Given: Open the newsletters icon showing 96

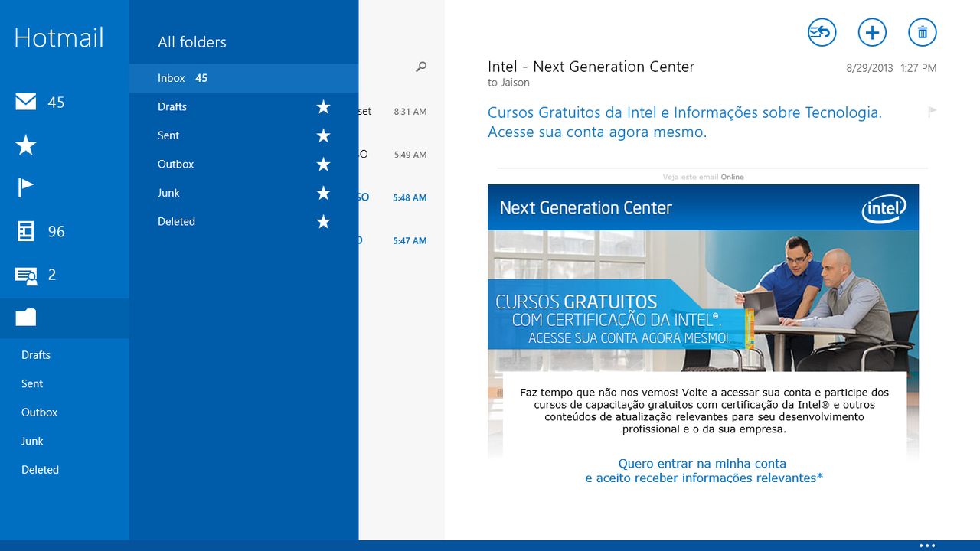Looking at the screenshot, I should [26, 231].
